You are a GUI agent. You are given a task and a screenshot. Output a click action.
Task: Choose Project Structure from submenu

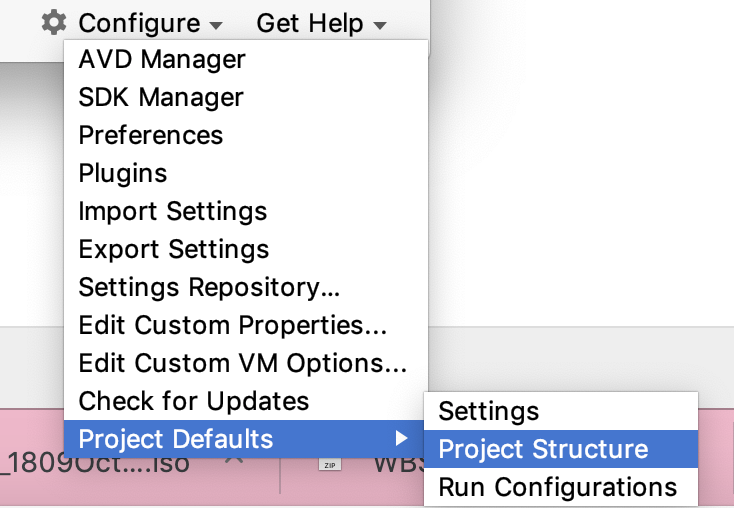[x=543, y=449]
